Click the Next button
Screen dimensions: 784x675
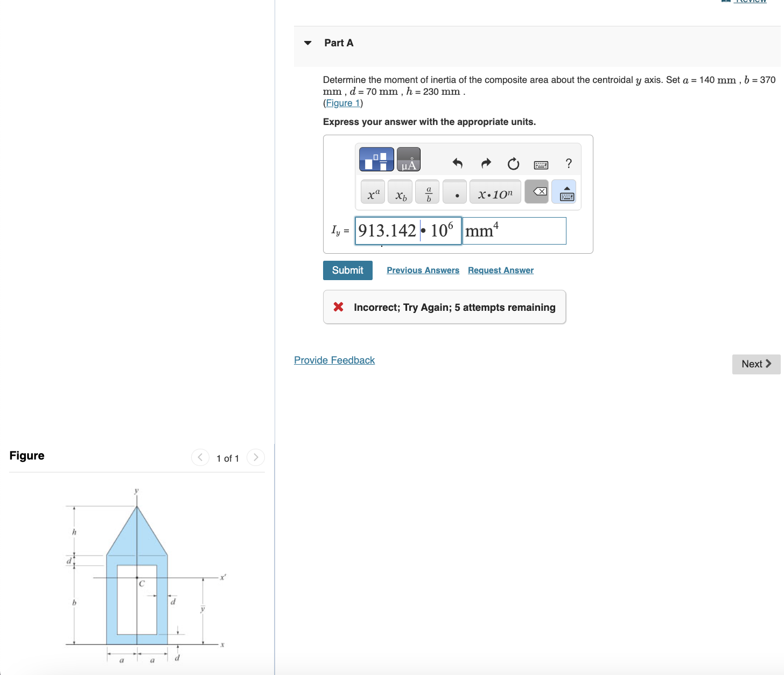[x=755, y=364]
